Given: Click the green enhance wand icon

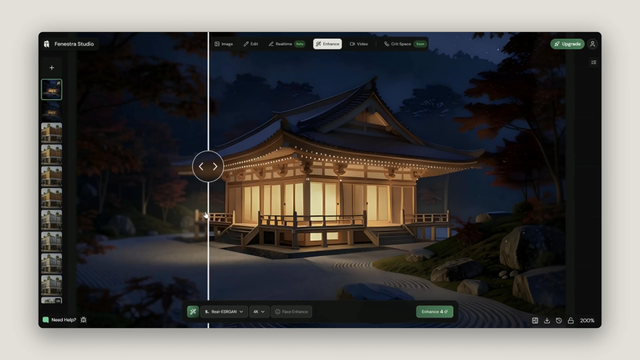Looking at the screenshot, I should tap(193, 311).
